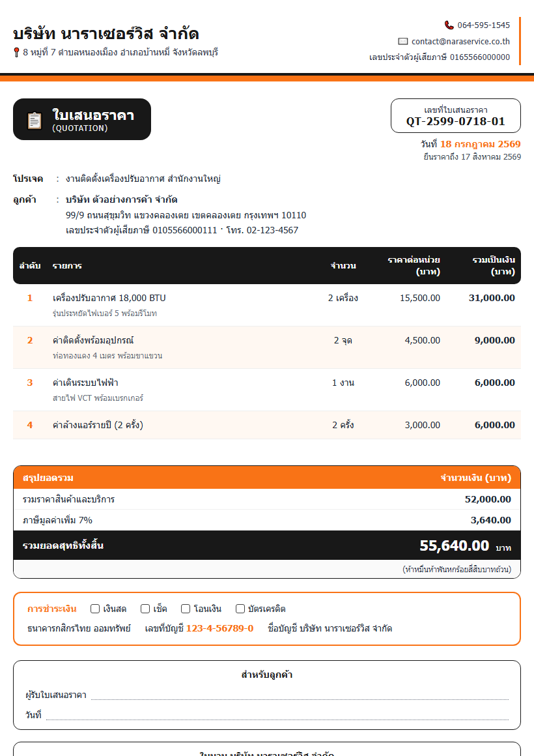Click the bank account number 123-4-56789-0
This screenshot has width=534, height=756.
click(x=219, y=628)
